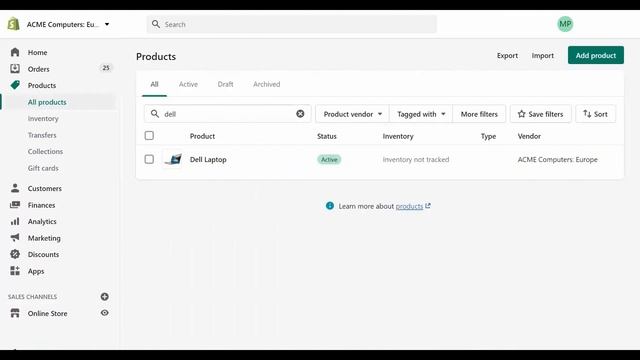This screenshot has height=360, width=640.
Task: Expand the Tagged with filter
Action: (x=421, y=114)
